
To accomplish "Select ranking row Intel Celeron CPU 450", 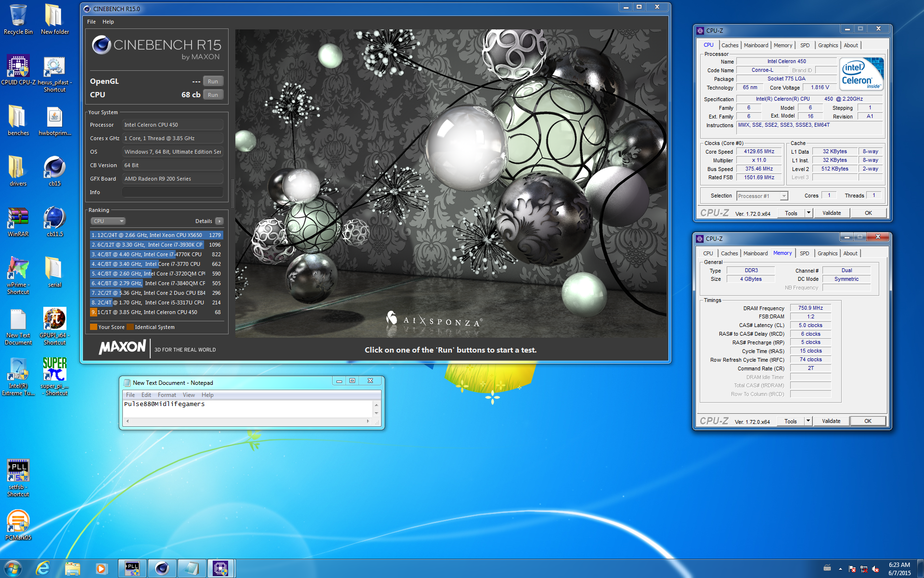I will click(x=156, y=312).
